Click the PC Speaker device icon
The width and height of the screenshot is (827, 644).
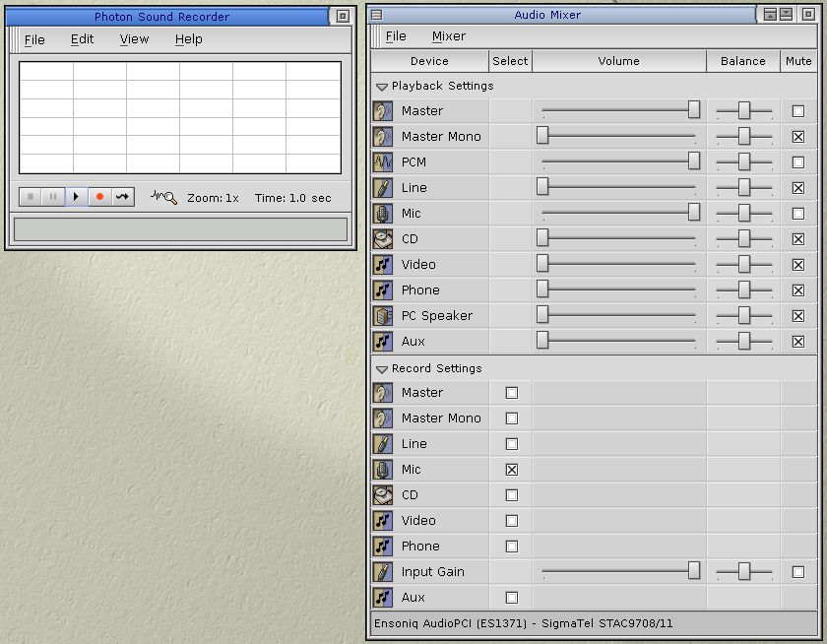tap(383, 316)
